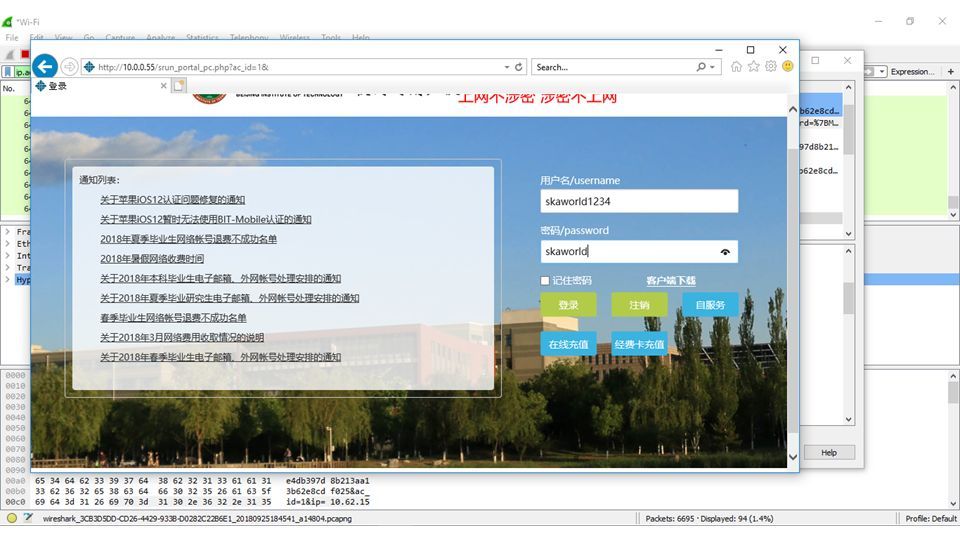Click the 登录 login button
Viewport: 960px width, 540px height.
tap(568, 305)
